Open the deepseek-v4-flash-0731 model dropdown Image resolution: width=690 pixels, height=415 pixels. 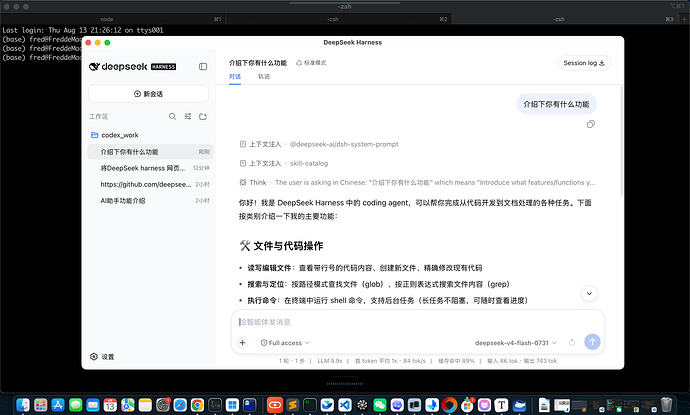(x=516, y=342)
